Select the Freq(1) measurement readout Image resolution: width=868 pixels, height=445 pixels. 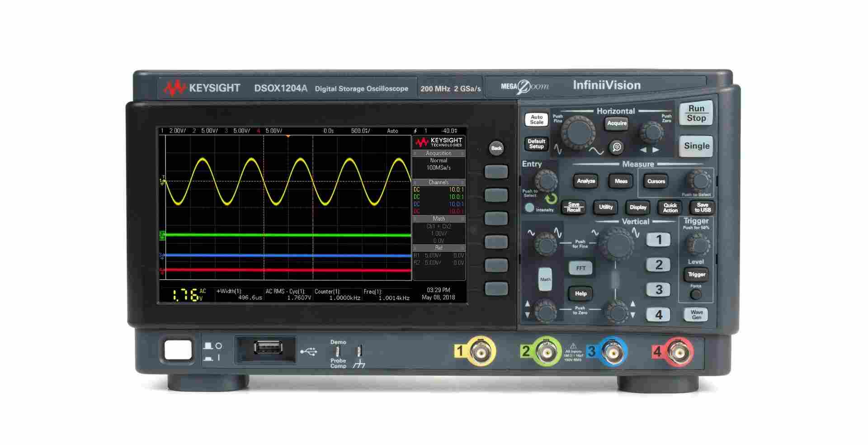[x=387, y=295]
